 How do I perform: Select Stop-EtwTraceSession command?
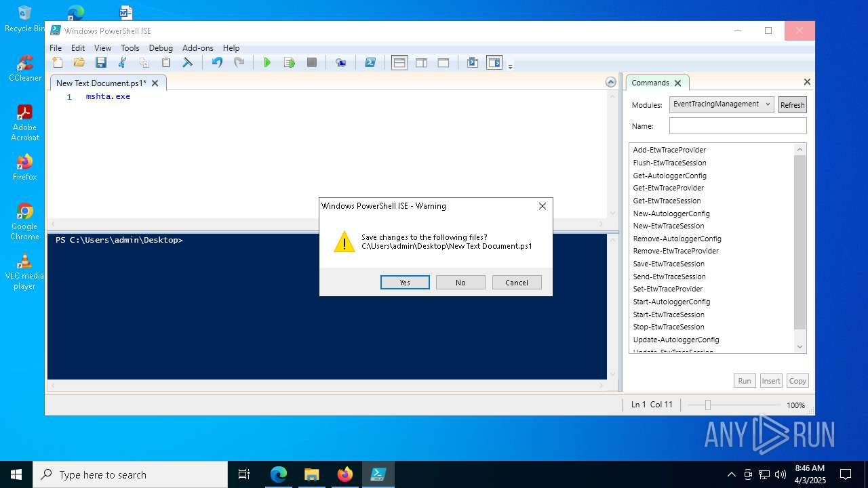(x=668, y=327)
